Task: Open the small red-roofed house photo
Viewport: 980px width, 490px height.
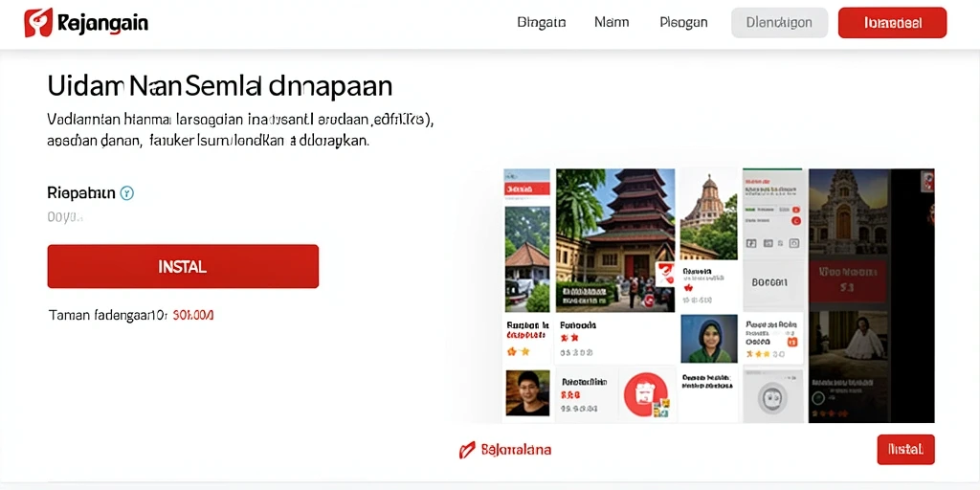Action: click(x=527, y=259)
